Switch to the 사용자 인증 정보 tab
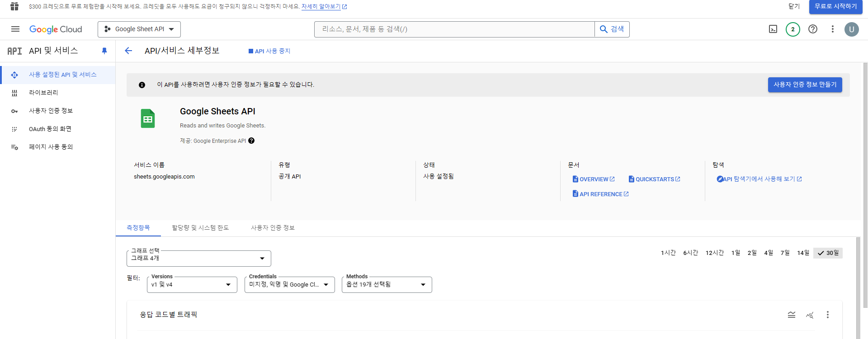 [x=273, y=228]
